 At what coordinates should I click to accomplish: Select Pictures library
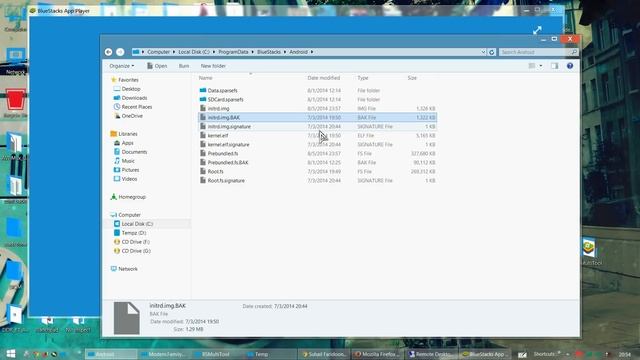click(x=130, y=170)
